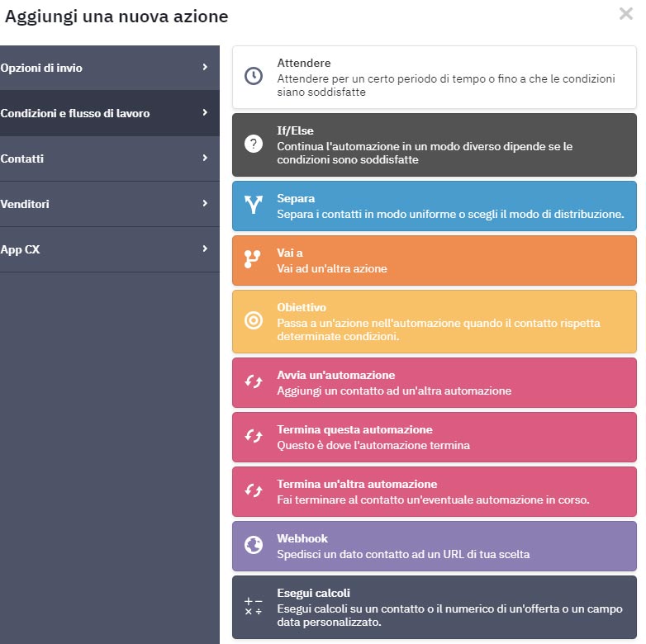Screen dimensions: 646x644
Task: Choose the Vai a action title
Action: point(290,253)
